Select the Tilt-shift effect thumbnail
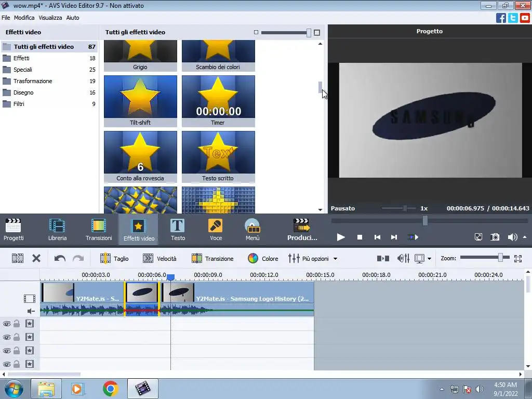This screenshot has height=399, width=532. [x=140, y=101]
